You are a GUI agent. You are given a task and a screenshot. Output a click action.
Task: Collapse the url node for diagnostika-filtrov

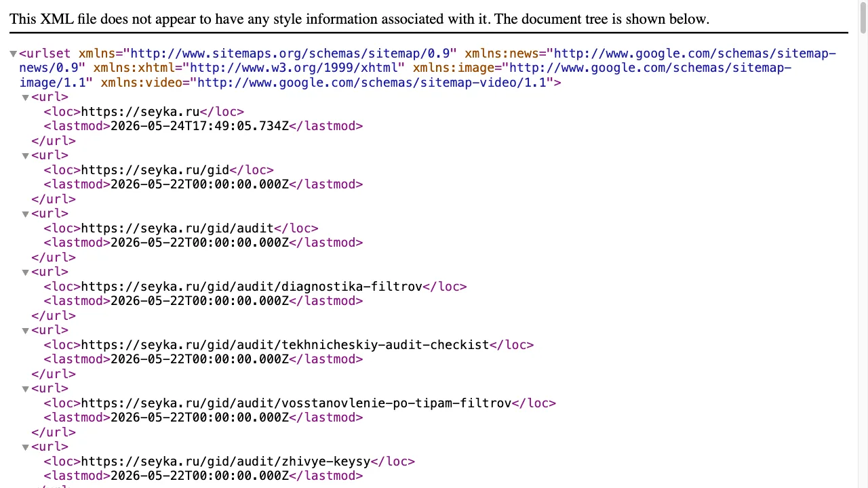25,272
